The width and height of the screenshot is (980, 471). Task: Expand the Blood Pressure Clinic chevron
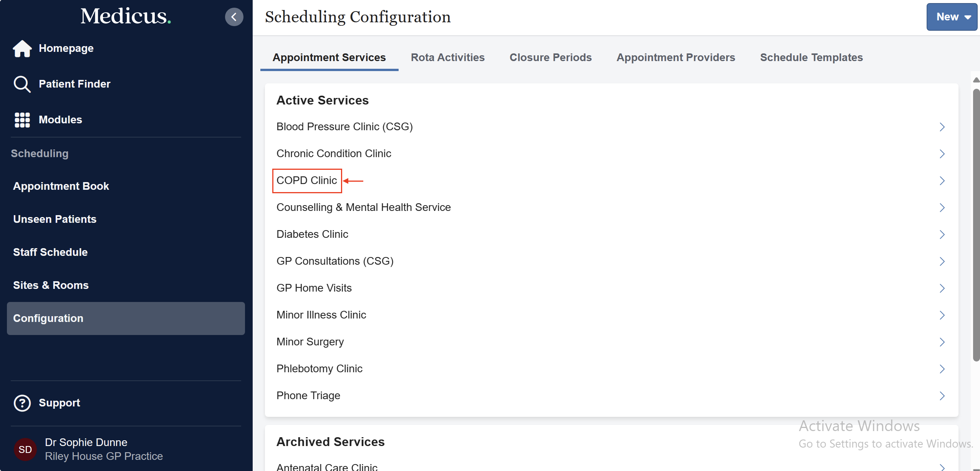coord(942,127)
